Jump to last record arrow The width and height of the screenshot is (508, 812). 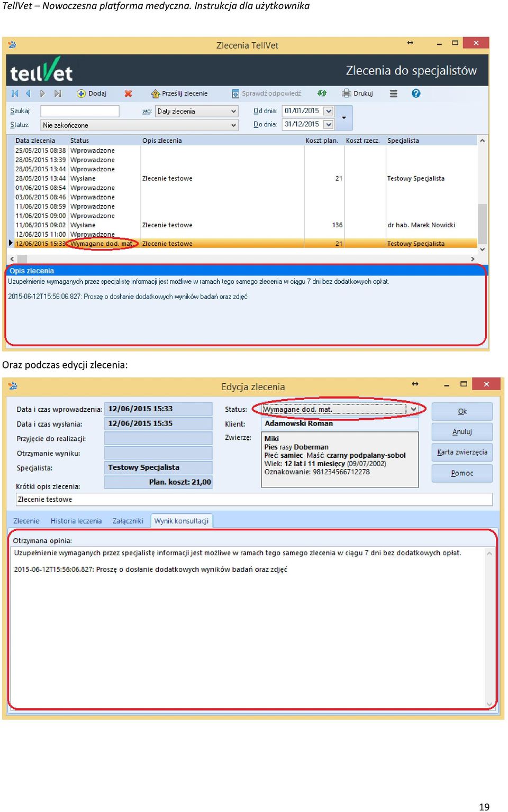point(58,94)
